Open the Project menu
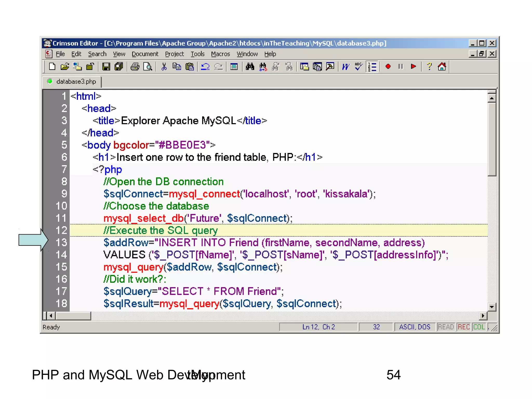 [174, 54]
